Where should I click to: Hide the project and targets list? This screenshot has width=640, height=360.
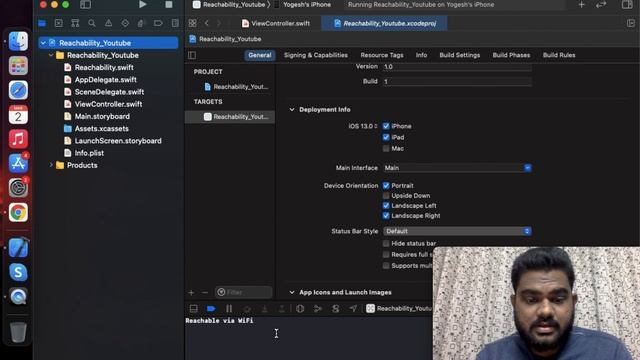pos(192,55)
